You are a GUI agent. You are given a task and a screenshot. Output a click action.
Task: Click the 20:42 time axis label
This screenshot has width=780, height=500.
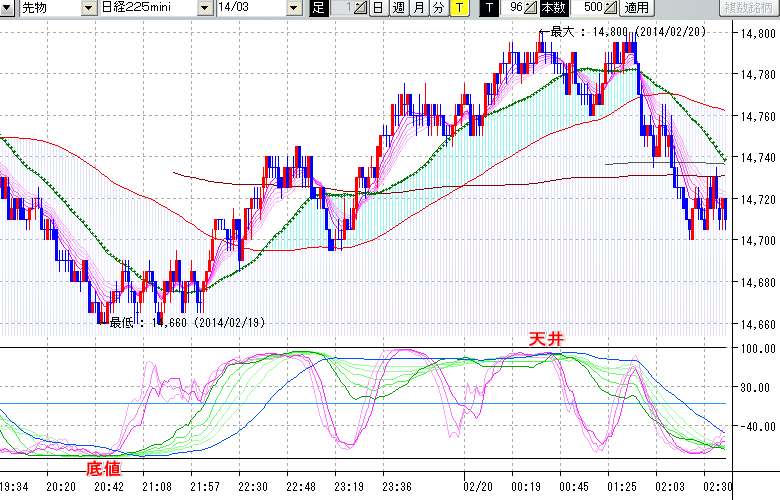109,487
